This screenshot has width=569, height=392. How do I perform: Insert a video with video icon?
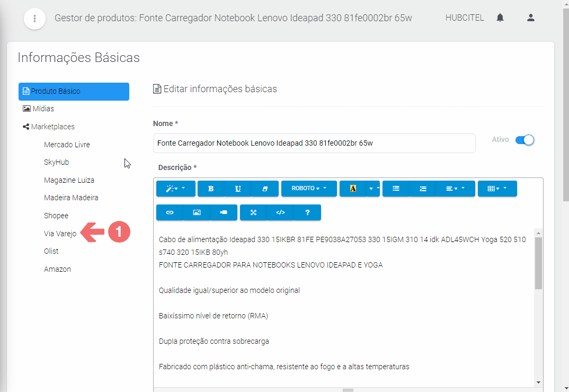click(x=224, y=212)
